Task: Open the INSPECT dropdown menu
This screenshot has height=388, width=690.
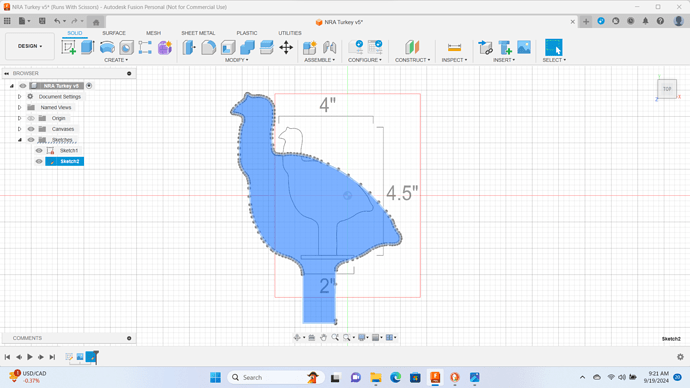Action: (x=454, y=60)
